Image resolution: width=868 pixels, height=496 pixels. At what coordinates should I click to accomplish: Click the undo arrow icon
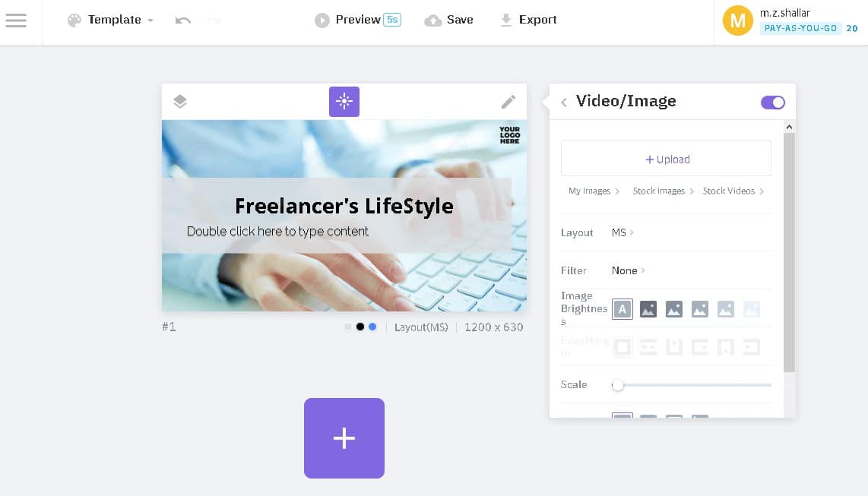pos(182,21)
